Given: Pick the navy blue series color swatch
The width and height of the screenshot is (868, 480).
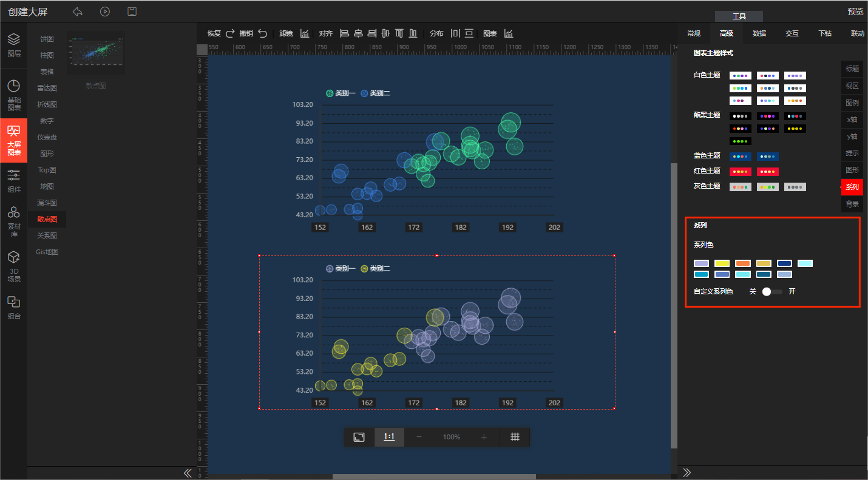Looking at the screenshot, I should pos(784,263).
